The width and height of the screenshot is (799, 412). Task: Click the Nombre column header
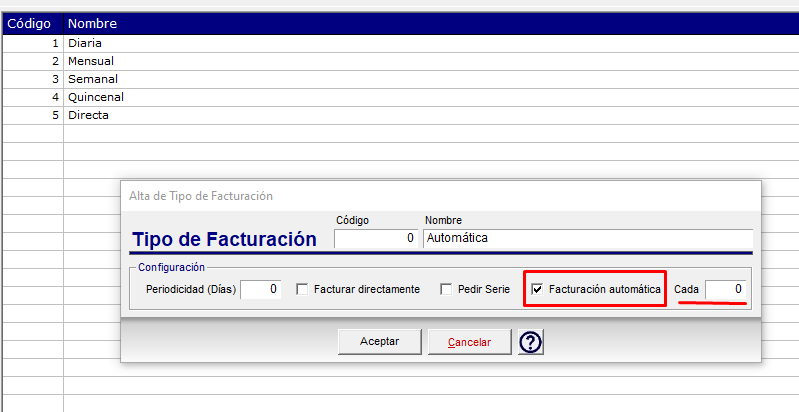coord(431,23)
